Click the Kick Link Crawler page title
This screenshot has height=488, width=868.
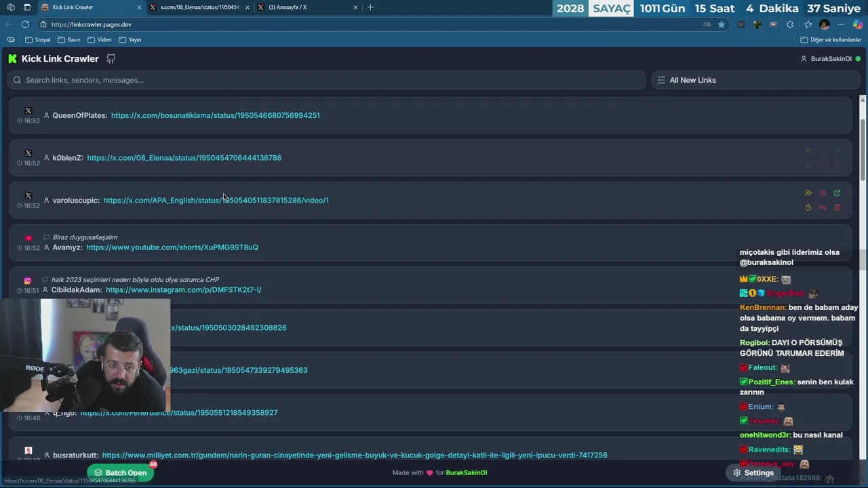pyautogui.click(x=60, y=59)
